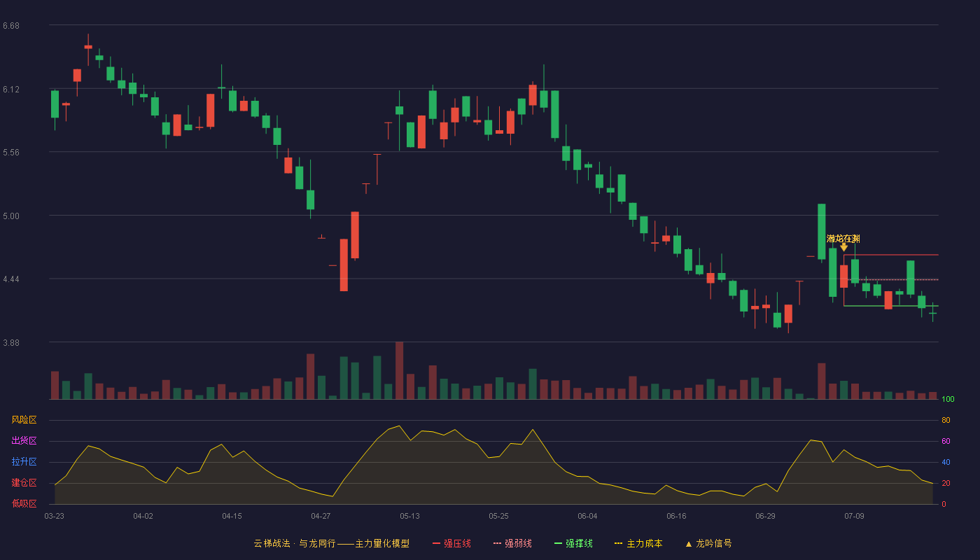Click the 05-13 date label
The image size is (980, 560).
click(x=409, y=516)
